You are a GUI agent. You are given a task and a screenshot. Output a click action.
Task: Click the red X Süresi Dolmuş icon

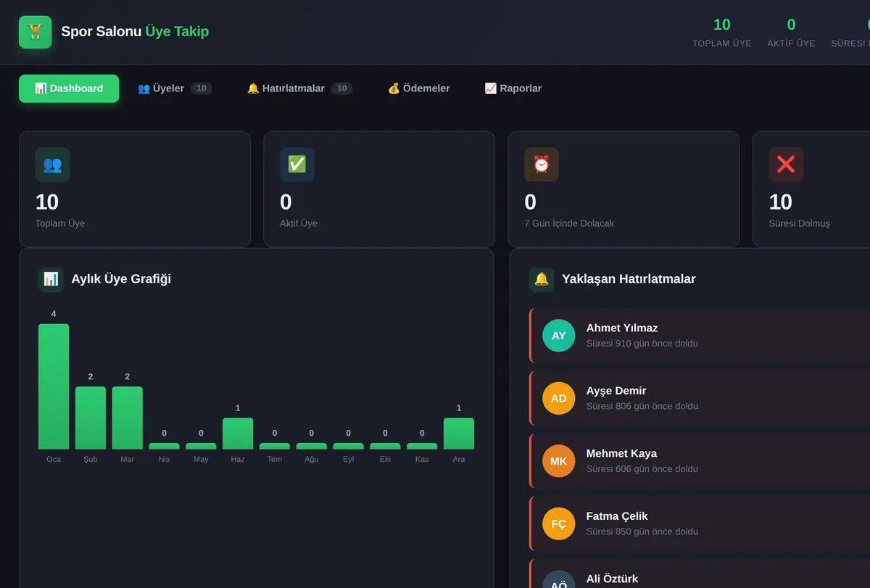pos(786,165)
